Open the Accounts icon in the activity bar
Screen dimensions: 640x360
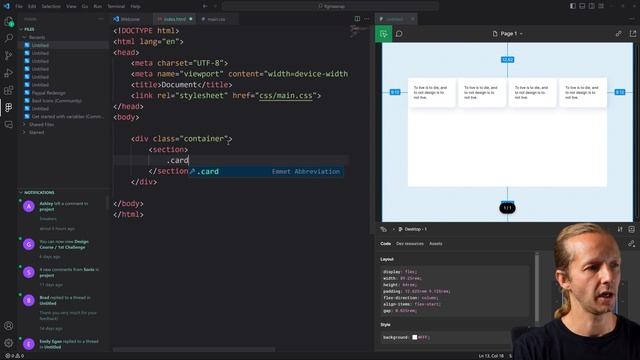tap(9, 326)
